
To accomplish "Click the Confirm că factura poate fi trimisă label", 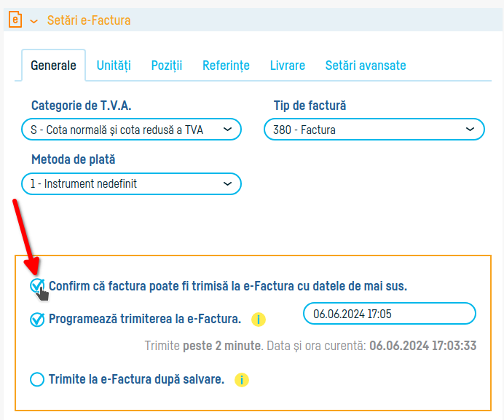I will coord(227,286).
